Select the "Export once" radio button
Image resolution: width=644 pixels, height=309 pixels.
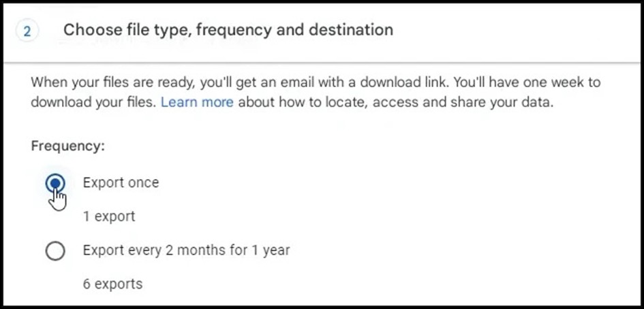point(55,183)
